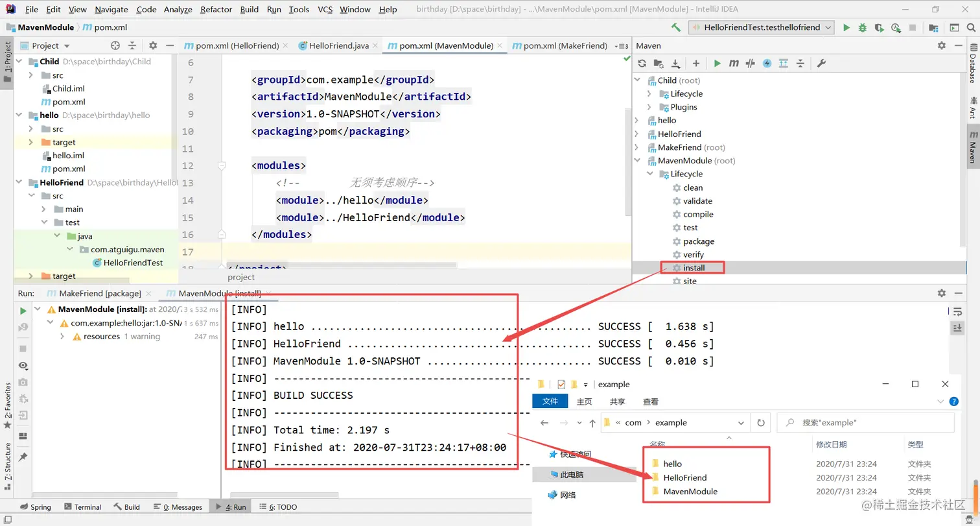Open Project Structure from the main toolbar
The image size is (980, 526).
tap(933, 27)
